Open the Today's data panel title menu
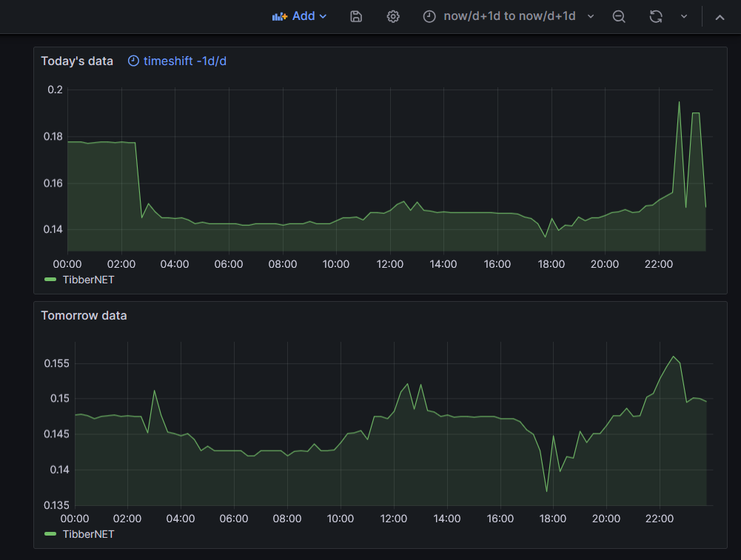Image resolution: width=741 pixels, height=560 pixels. click(x=77, y=61)
